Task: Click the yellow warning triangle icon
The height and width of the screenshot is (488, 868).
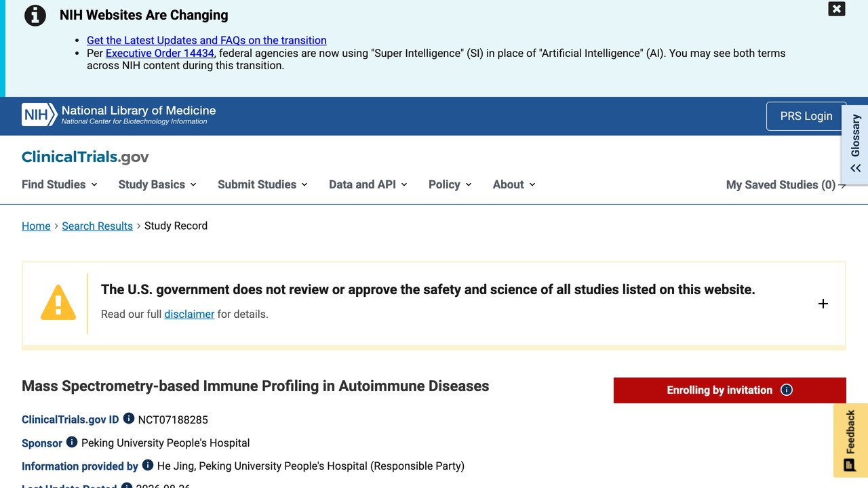Action: coord(58,302)
